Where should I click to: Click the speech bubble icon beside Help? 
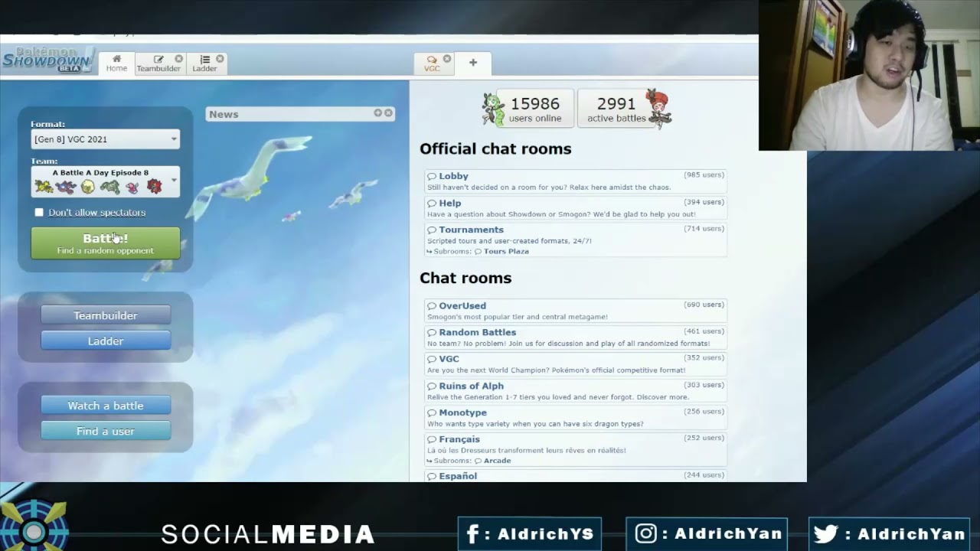coord(432,204)
